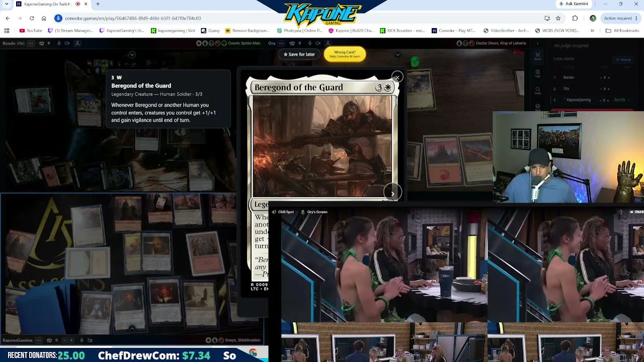Bookmark this page with the star icon
This screenshot has width=644, height=362.
click(x=558, y=18)
